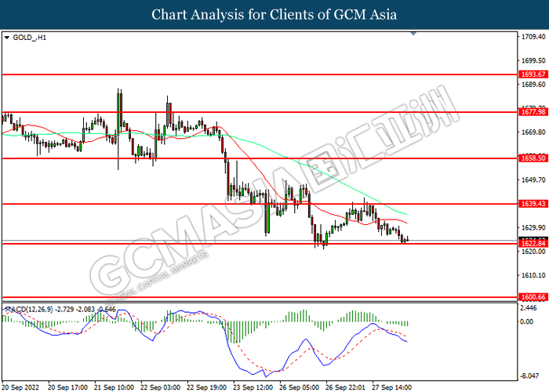This screenshot has width=549, height=392.
Task: Select the 1677.98 price level label
Action: [533, 112]
